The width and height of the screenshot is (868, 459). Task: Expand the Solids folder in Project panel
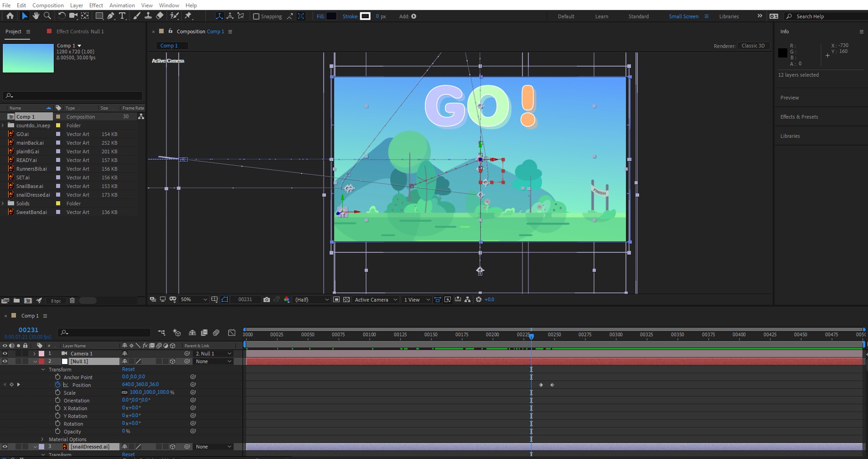coord(3,203)
